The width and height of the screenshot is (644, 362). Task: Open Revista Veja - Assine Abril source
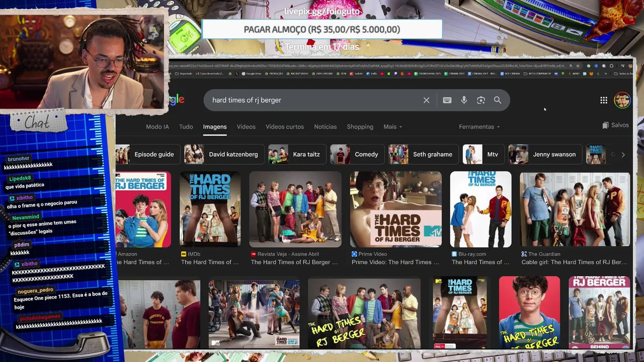285,254
